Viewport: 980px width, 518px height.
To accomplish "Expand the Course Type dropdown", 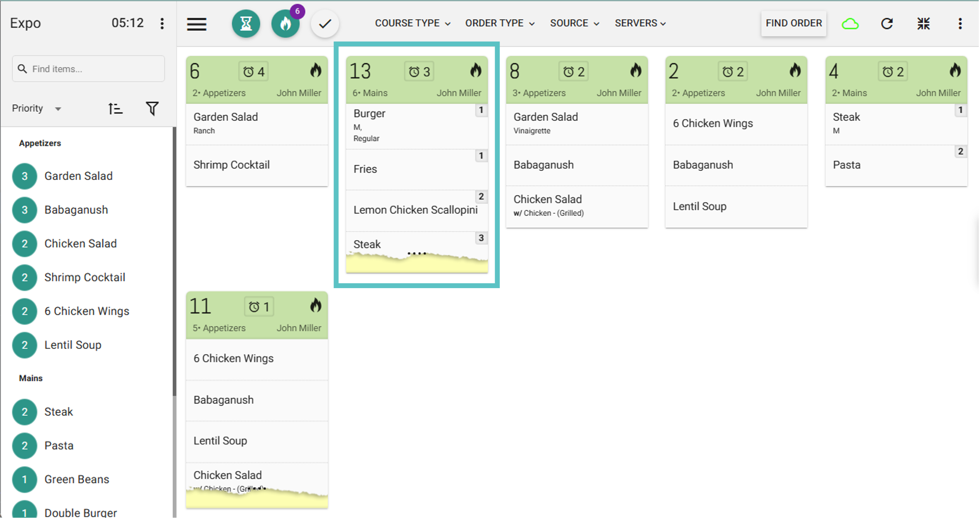I will click(x=412, y=24).
